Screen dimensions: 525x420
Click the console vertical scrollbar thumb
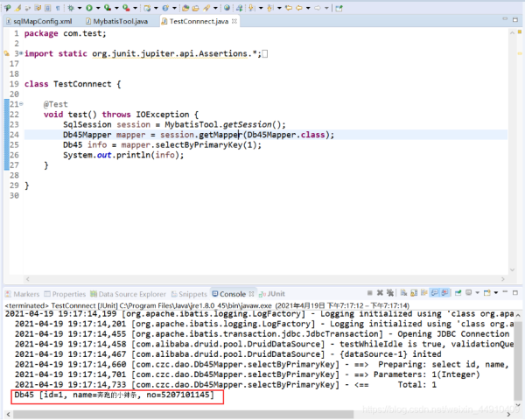pyautogui.click(x=518, y=360)
